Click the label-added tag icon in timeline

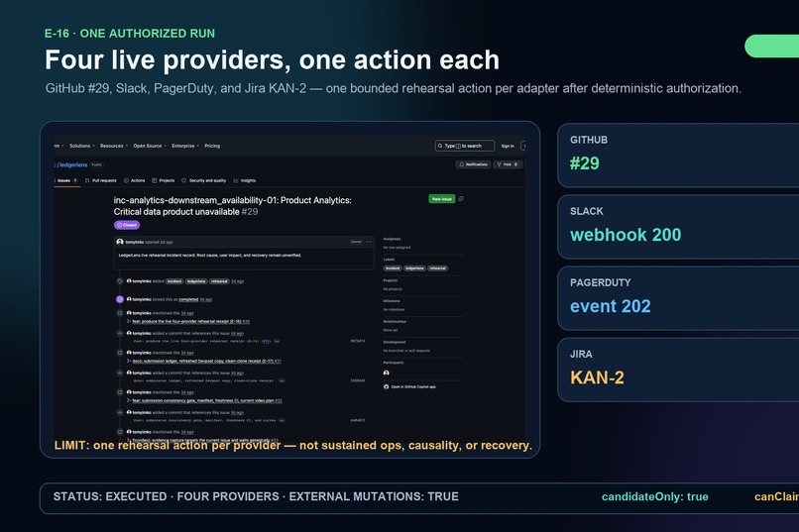[120, 281]
